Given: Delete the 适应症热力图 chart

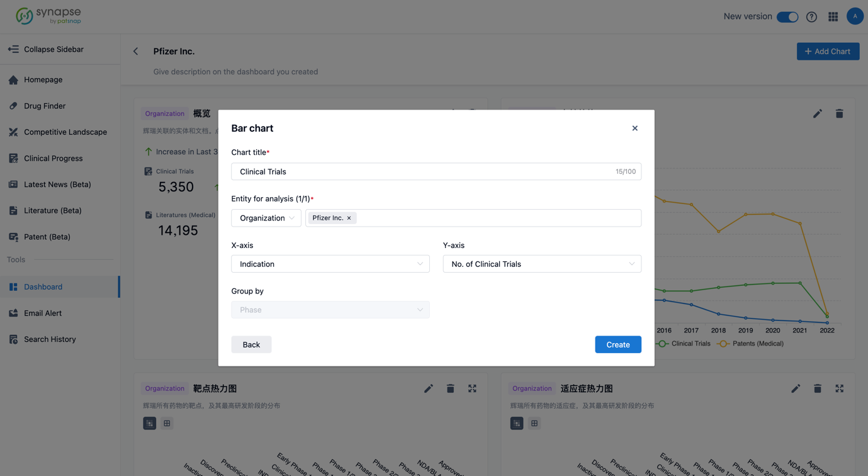Looking at the screenshot, I should coord(817,388).
